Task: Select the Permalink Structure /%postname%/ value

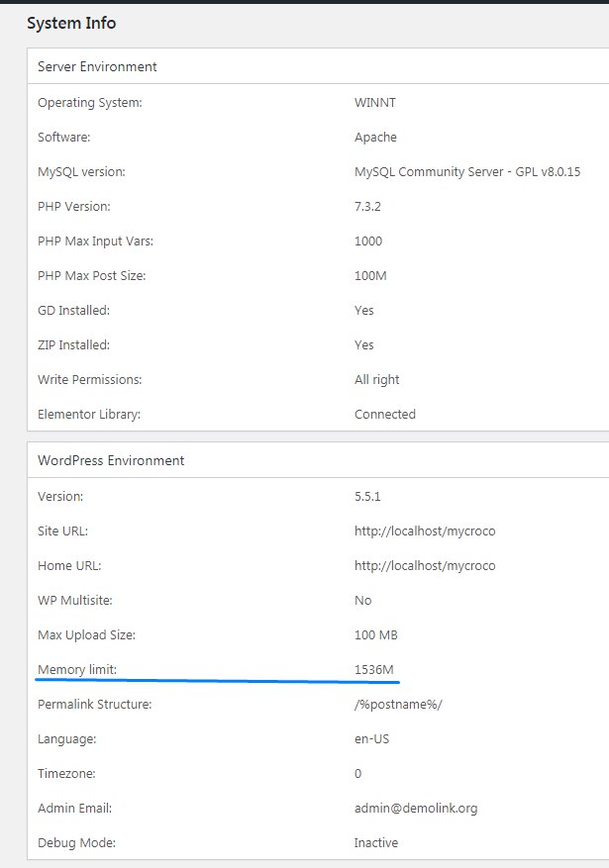Action: (398, 705)
